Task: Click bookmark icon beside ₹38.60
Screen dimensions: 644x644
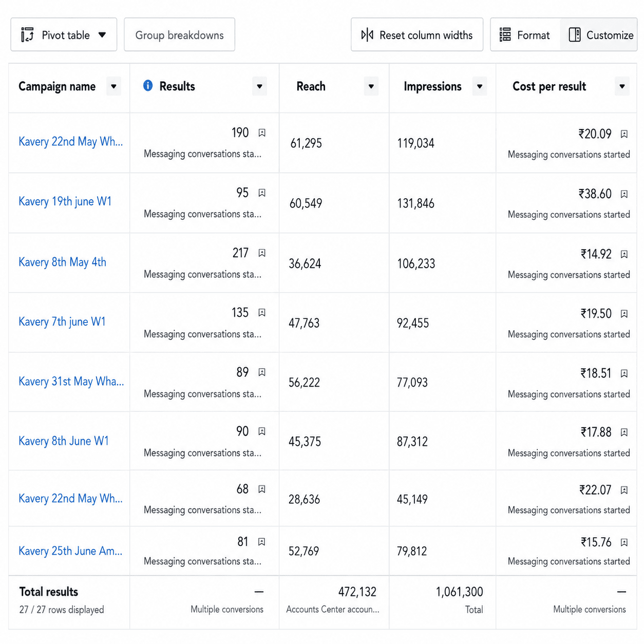Action: (x=624, y=194)
